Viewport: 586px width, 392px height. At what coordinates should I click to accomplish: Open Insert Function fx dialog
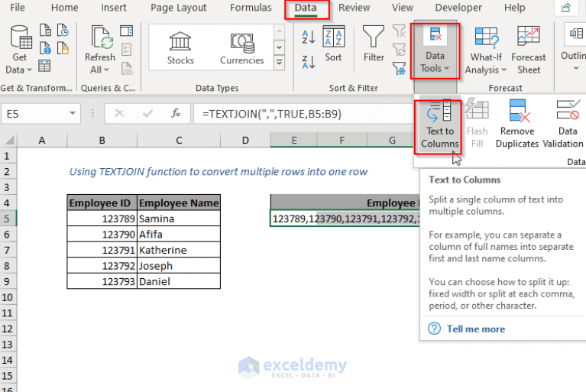[x=176, y=113]
